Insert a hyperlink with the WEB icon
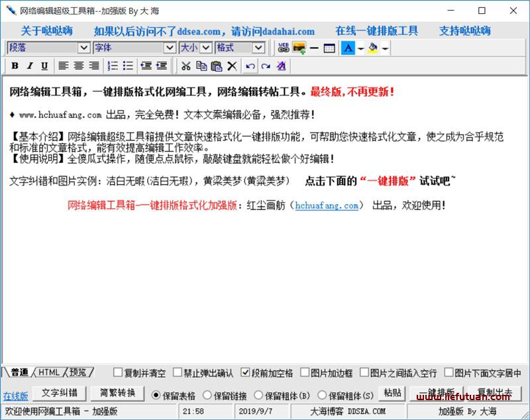Screen dimensions: 530x420 click(x=284, y=48)
